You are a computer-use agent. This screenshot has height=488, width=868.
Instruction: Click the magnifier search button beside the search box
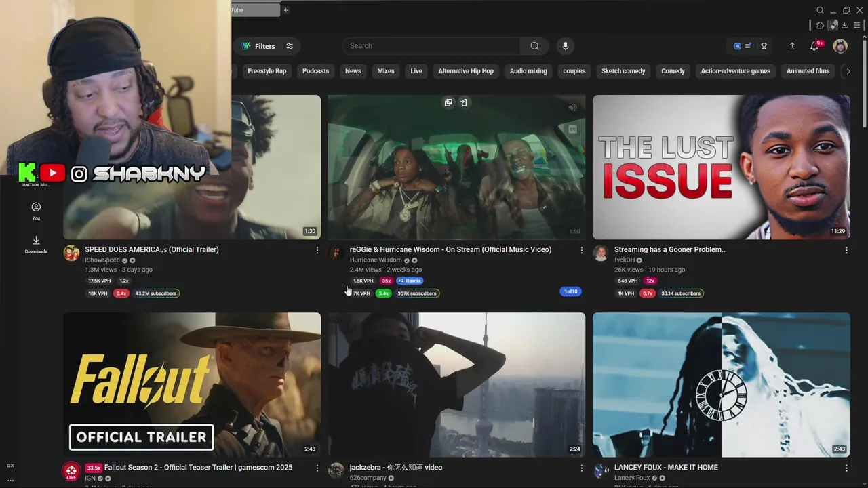tap(534, 46)
